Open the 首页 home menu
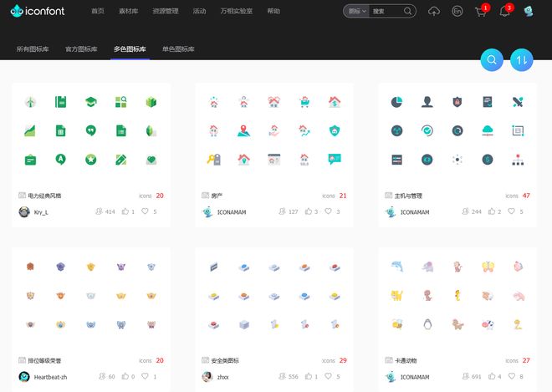Image resolution: width=552 pixels, height=392 pixels. coord(98,11)
